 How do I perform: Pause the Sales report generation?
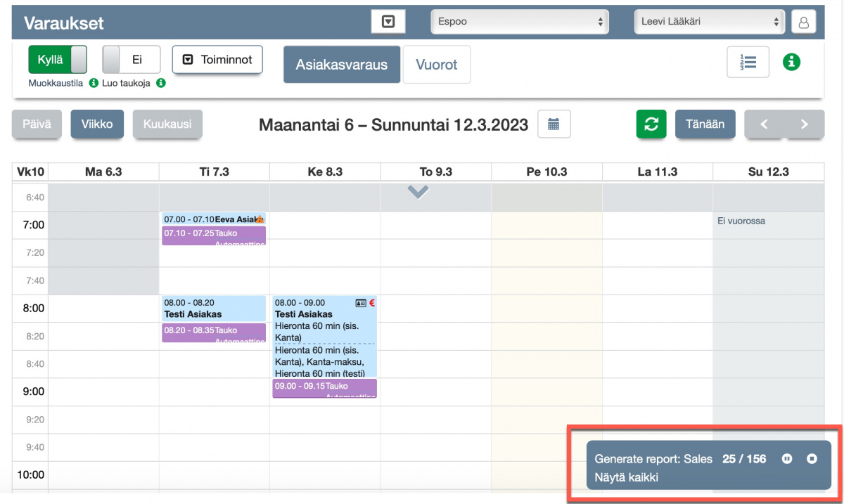tap(787, 459)
